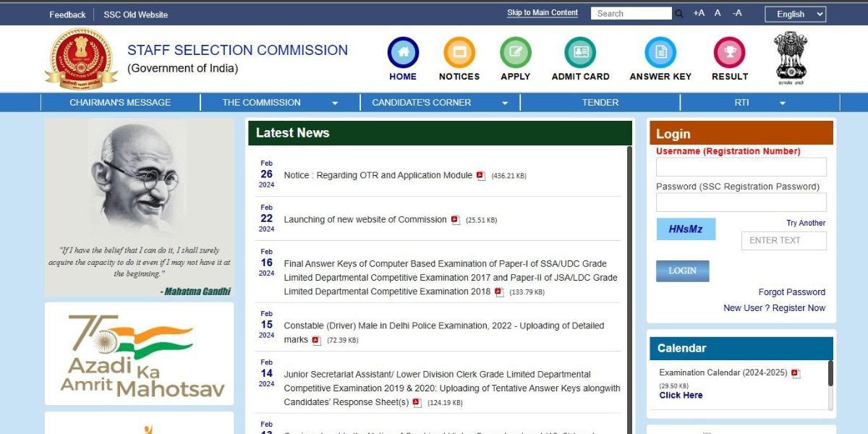
Task: View the ANSWER KEY page
Action: click(660, 53)
